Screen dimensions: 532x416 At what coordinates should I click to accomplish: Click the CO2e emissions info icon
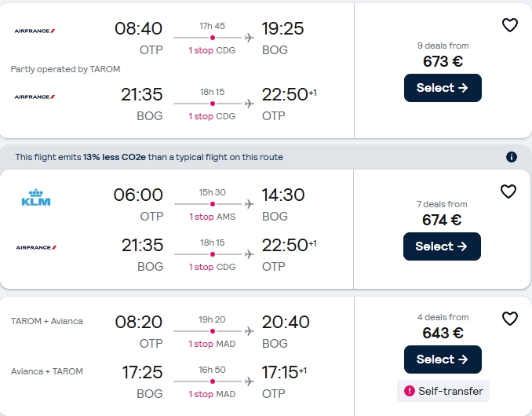512,157
